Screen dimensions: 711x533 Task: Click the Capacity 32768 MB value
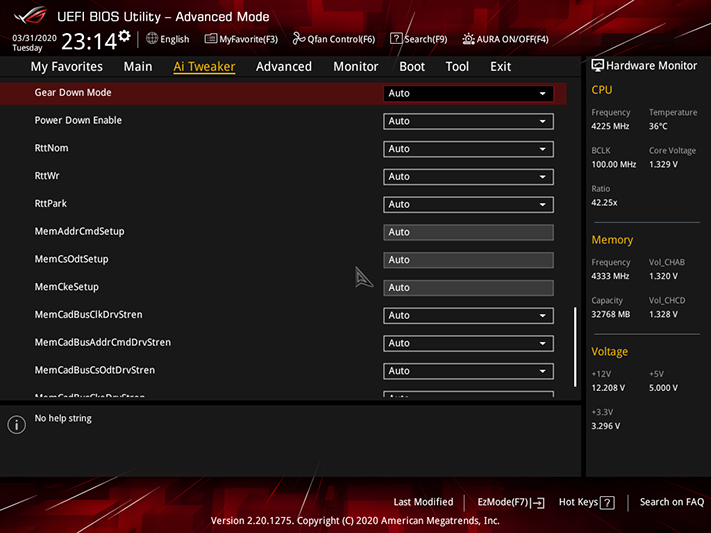[610, 314]
